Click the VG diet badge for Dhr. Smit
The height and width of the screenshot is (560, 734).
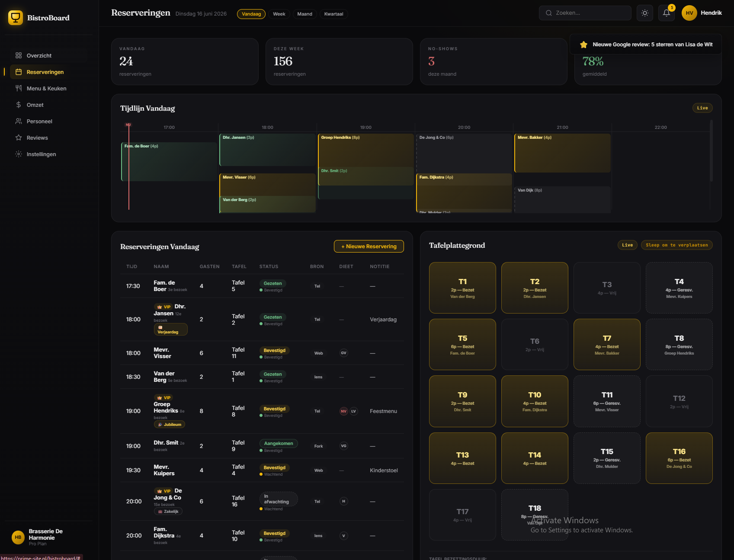343,446
